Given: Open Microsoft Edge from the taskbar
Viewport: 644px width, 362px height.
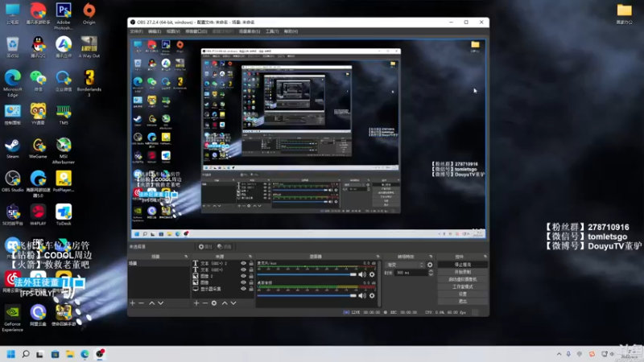Looking at the screenshot, I should pyautogui.click(x=85, y=354).
